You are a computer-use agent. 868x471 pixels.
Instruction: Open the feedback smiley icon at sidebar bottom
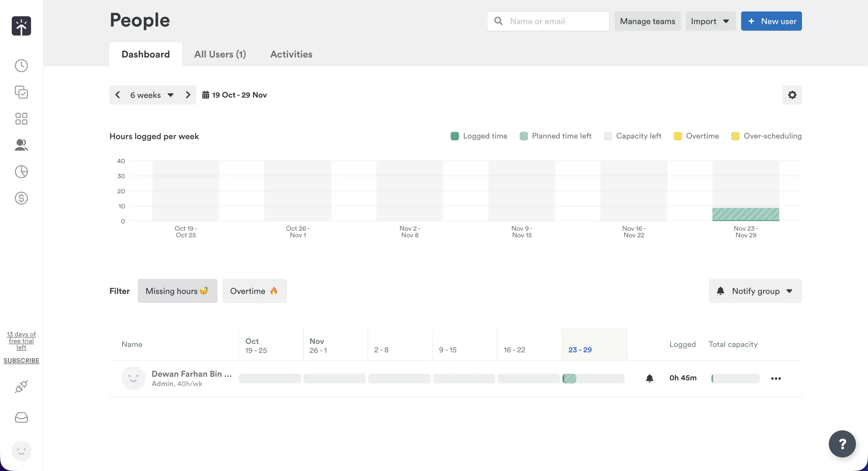[21, 451]
